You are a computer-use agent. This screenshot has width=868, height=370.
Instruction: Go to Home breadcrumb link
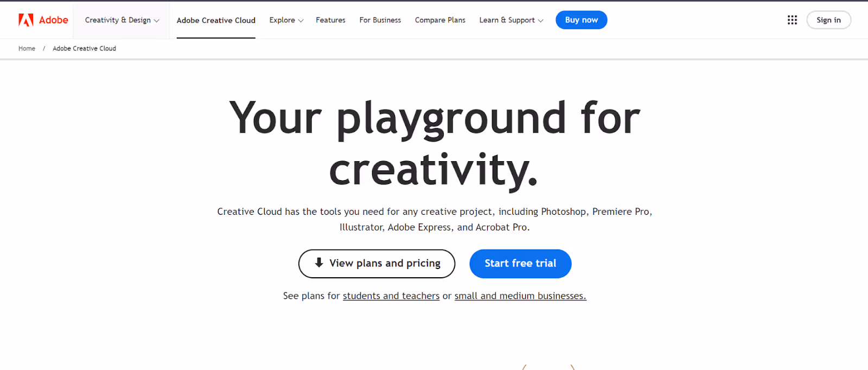27,48
